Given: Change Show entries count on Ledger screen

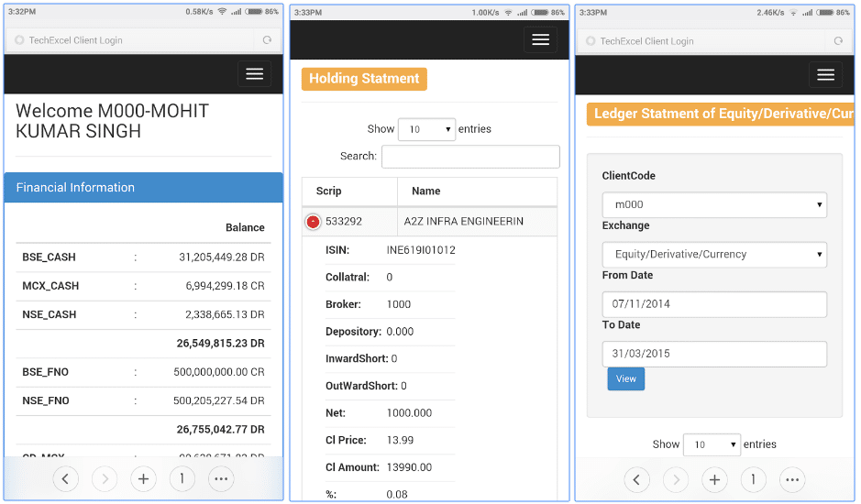Looking at the screenshot, I should [712, 444].
